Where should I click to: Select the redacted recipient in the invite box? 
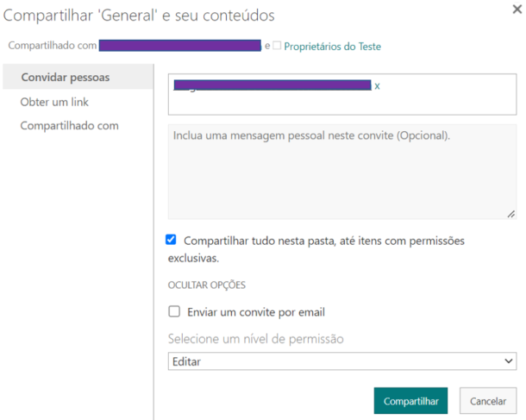click(x=272, y=85)
